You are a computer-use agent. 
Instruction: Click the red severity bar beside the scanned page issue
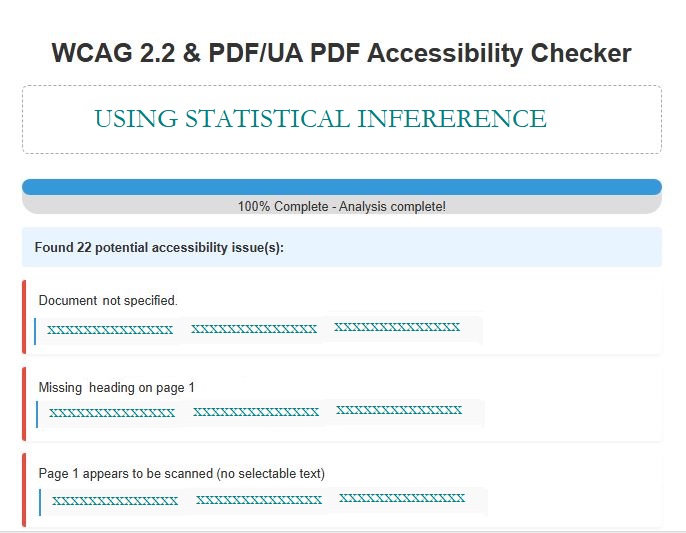[24, 490]
